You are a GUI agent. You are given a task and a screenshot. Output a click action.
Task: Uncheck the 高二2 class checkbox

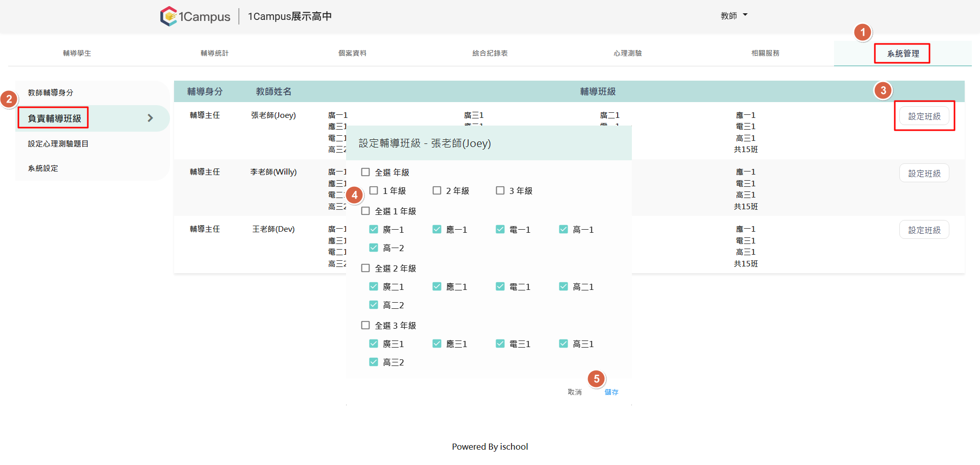[374, 305]
